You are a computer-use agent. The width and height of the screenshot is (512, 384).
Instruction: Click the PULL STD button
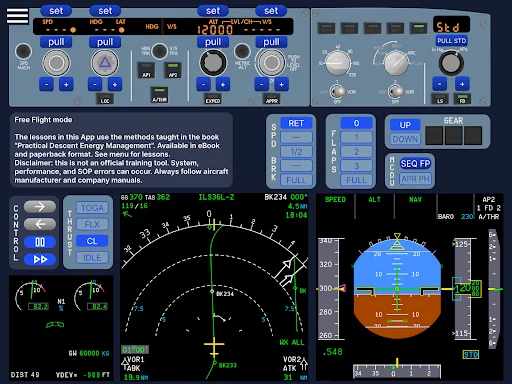(x=452, y=41)
